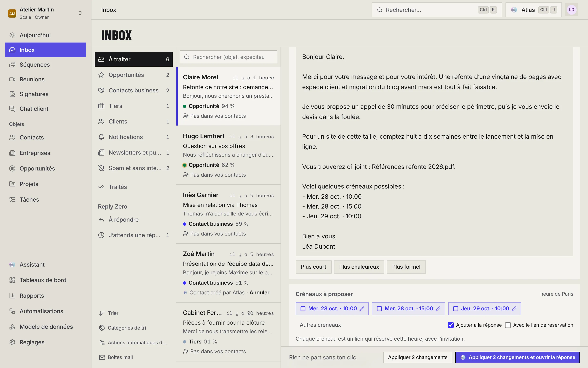The image size is (588, 368).
Task: Open the Atlas assistant button
Action: click(x=533, y=10)
